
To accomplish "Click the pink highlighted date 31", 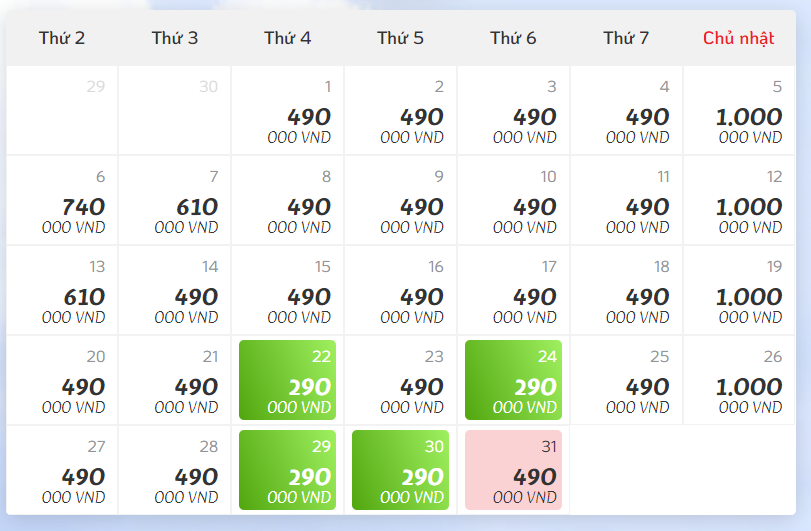I will tap(513, 470).
